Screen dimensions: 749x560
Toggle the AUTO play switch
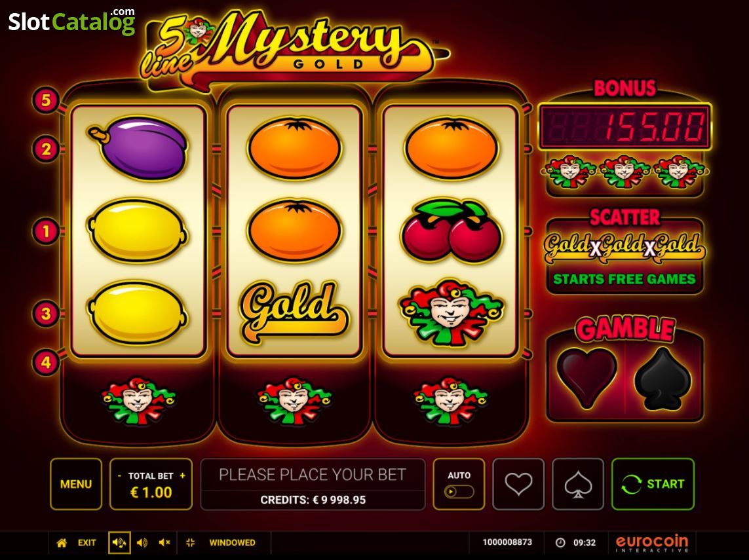pos(459,491)
